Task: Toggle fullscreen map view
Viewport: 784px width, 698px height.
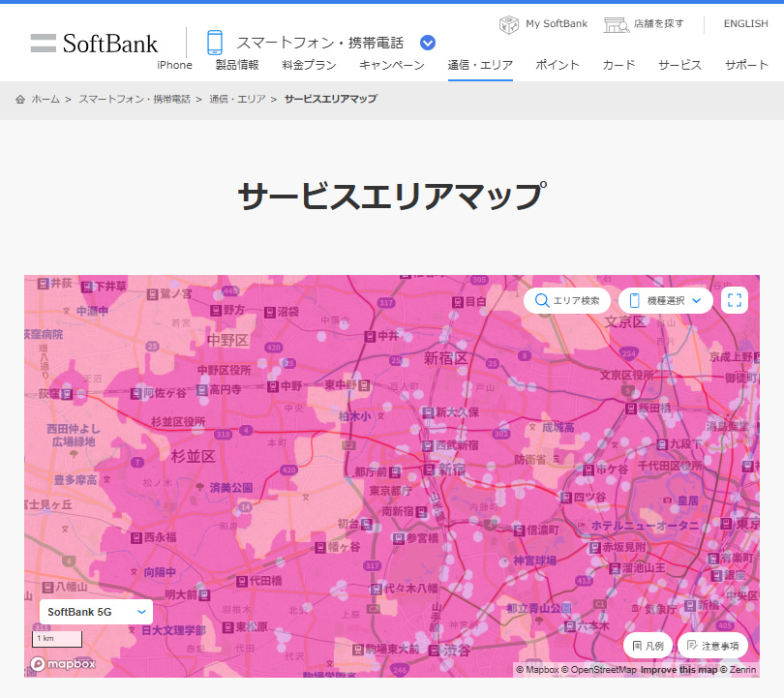Action: pyautogui.click(x=735, y=300)
